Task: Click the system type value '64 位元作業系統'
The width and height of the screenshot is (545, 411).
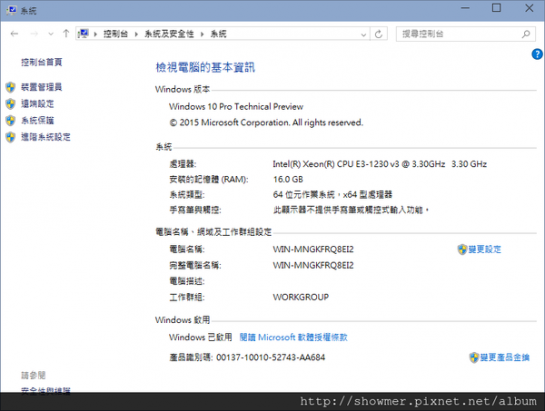Action: 304,195
